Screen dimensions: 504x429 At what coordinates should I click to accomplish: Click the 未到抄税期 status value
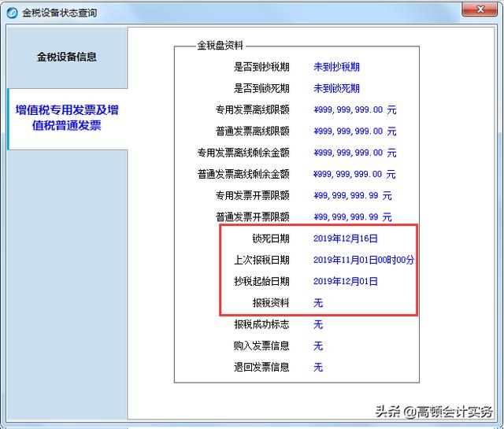tap(336, 67)
